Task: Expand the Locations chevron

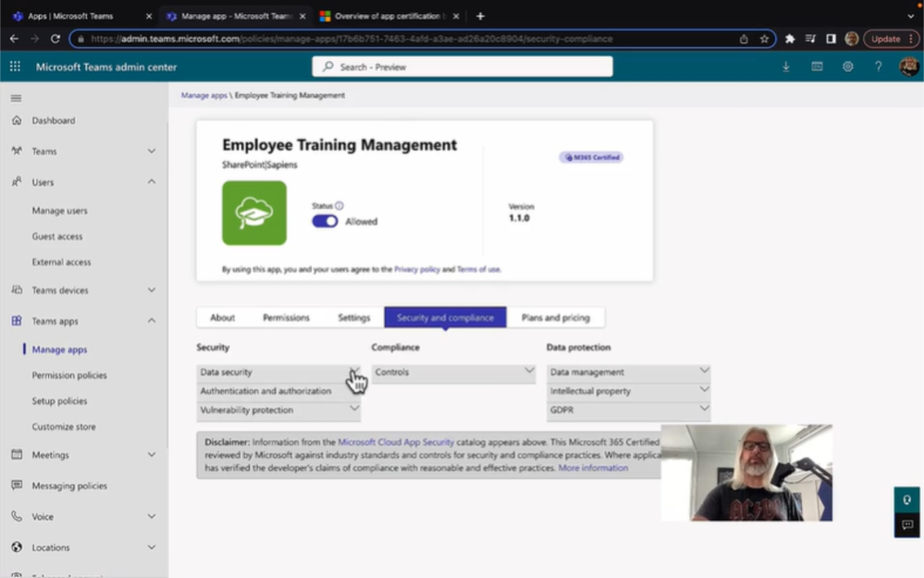Action: pyautogui.click(x=152, y=547)
